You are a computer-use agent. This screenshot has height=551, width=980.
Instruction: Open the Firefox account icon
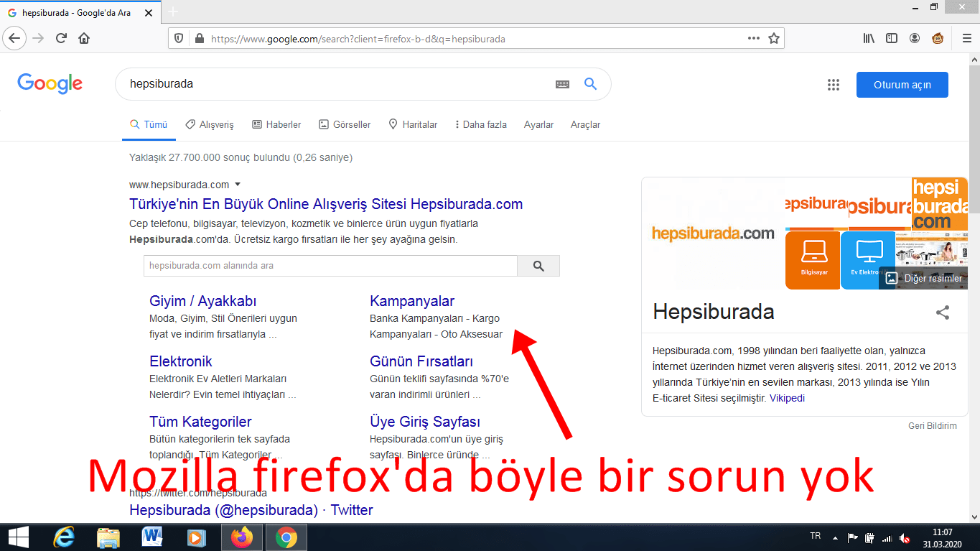point(915,38)
